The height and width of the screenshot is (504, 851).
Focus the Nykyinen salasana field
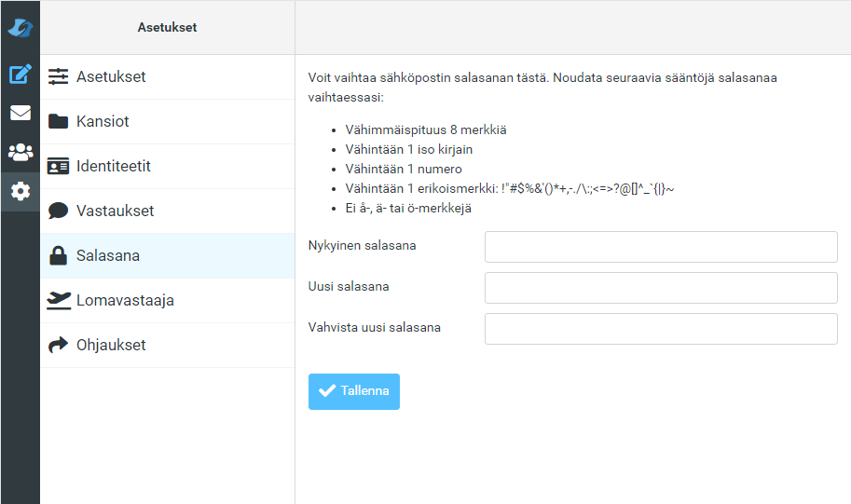point(661,247)
